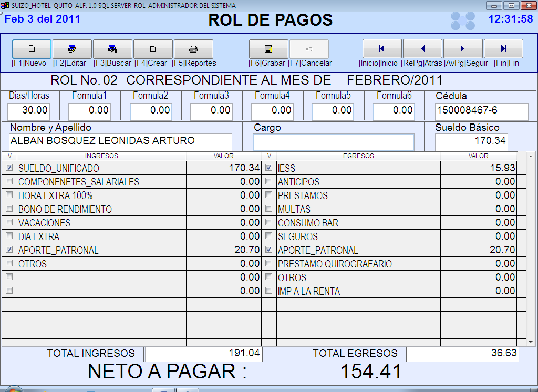
Task: Save the record with Grabar floppy icon
Action: point(268,49)
